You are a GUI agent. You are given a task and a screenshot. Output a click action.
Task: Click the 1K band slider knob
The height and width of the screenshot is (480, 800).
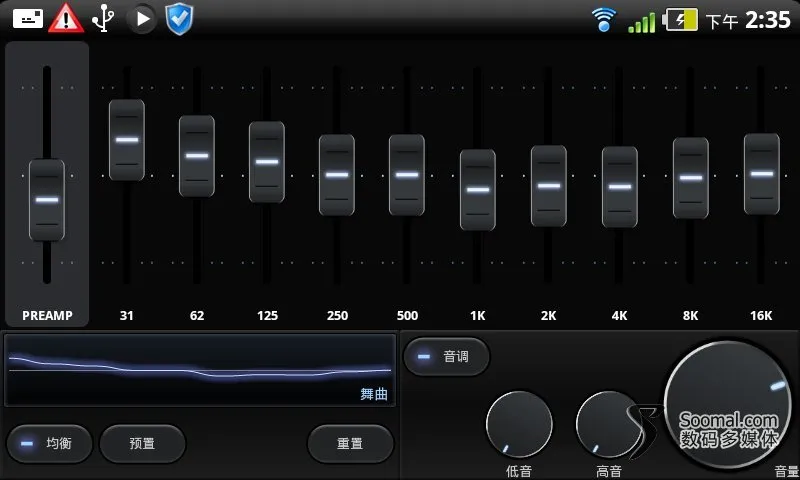[x=478, y=190]
